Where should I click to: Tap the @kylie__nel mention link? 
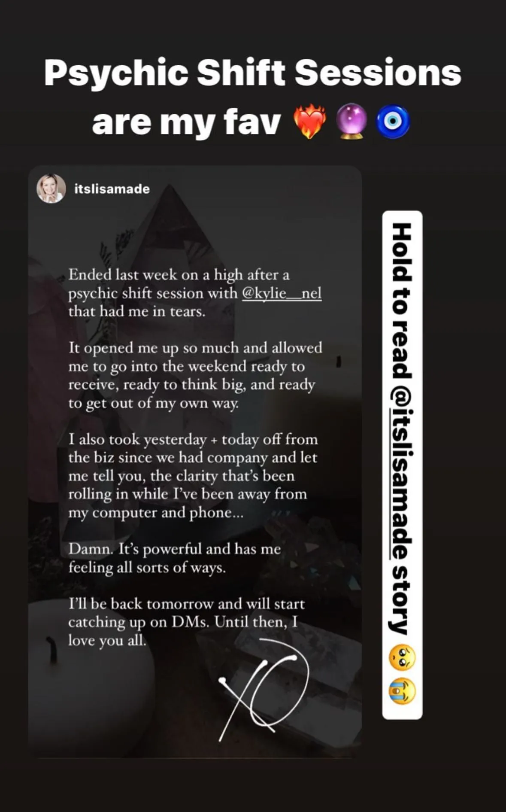[282, 293]
